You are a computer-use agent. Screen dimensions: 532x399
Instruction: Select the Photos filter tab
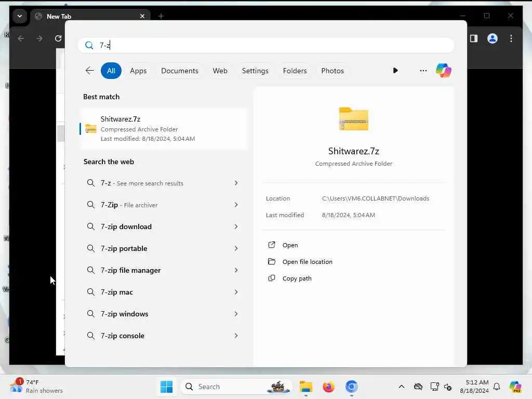(x=332, y=71)
